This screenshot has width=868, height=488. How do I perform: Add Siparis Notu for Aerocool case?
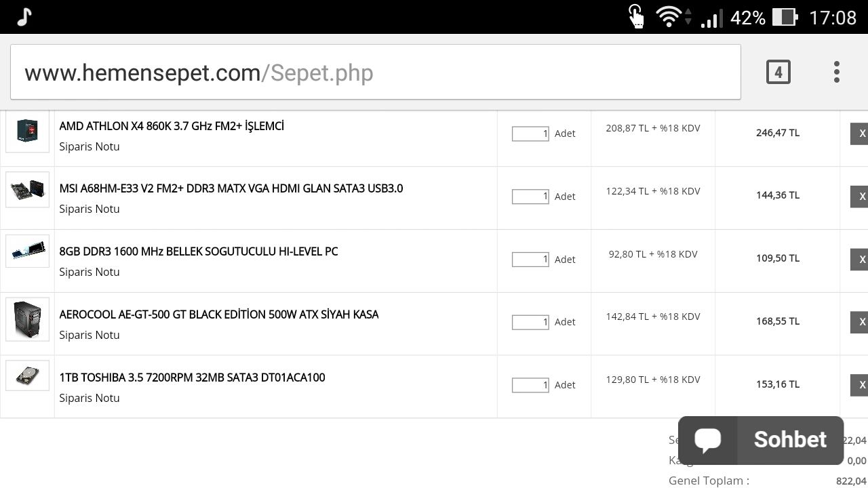tap(90, 335)
